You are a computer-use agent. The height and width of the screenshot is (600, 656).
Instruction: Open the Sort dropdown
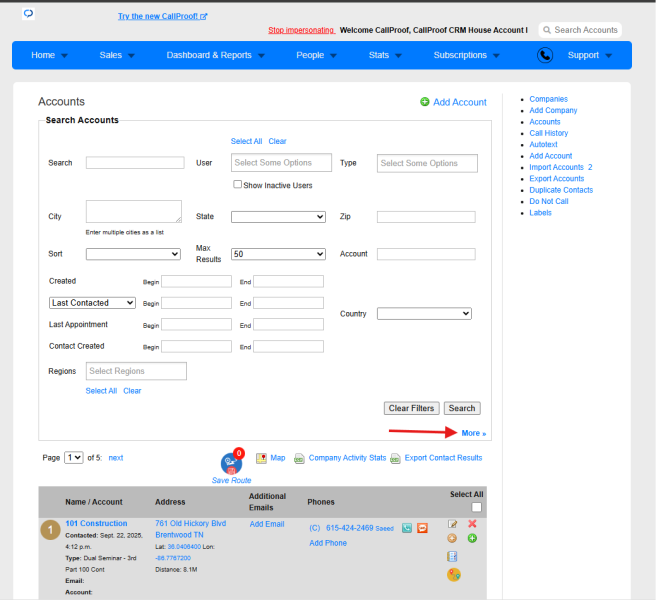(133, 254)
